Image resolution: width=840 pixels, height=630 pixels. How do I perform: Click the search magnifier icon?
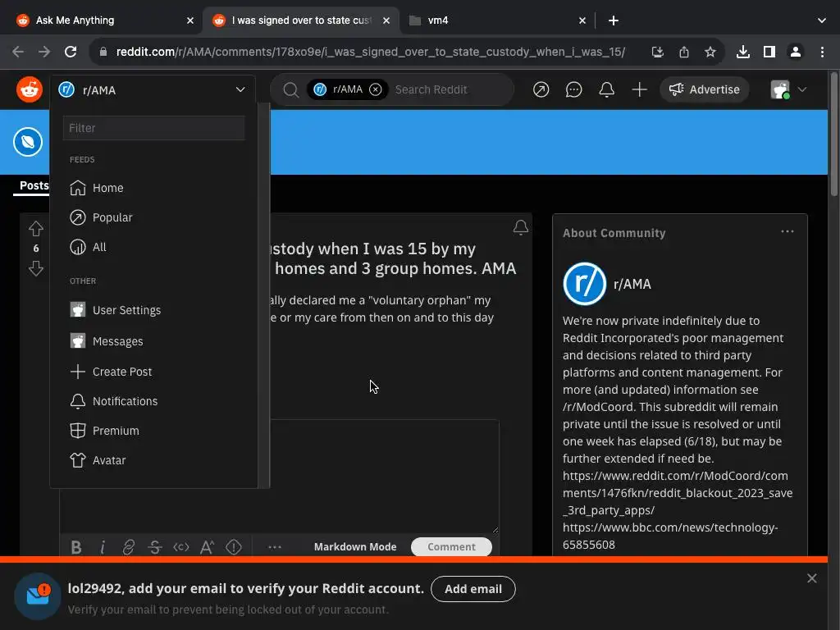click(291, 89)
